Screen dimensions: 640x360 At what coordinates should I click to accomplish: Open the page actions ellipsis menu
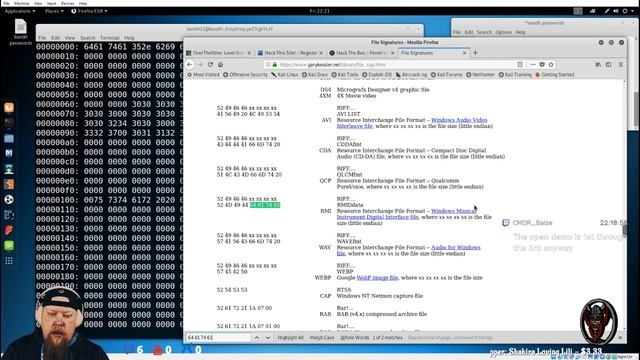[x=533, y=64]
